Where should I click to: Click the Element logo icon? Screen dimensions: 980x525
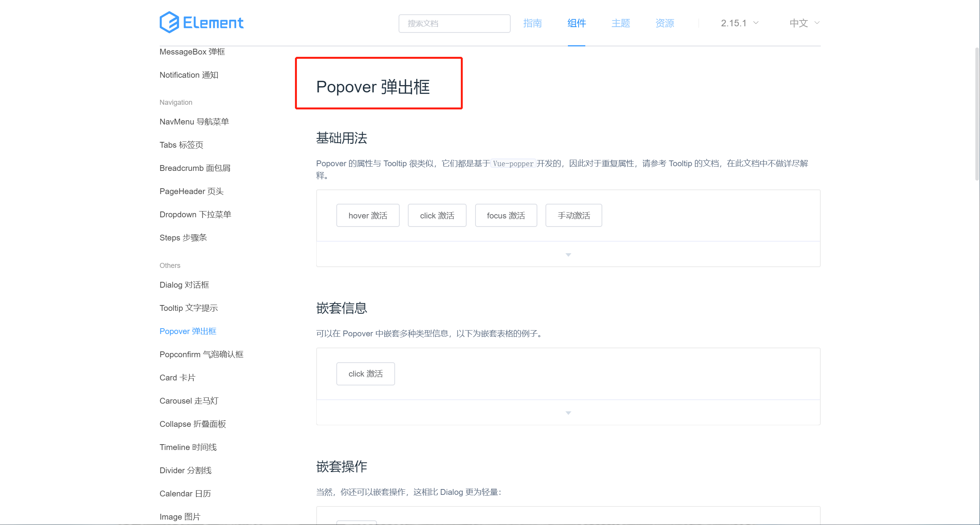[169, 22]
